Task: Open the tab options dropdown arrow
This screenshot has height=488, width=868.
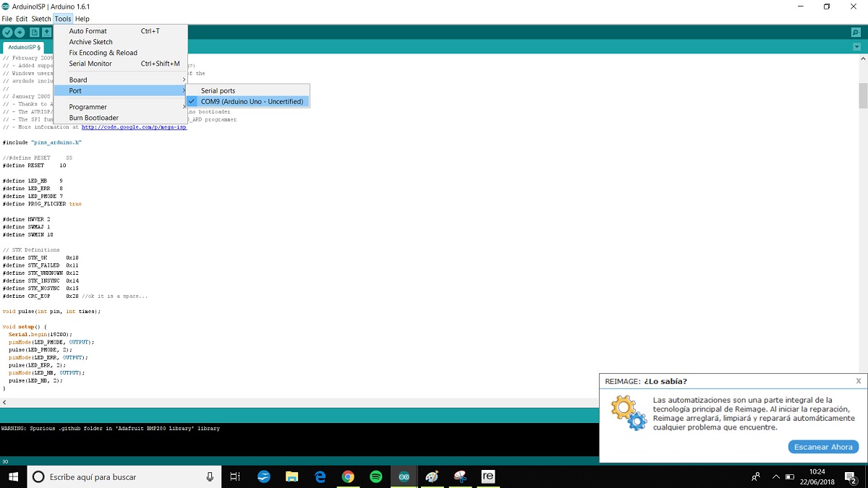Action: (856, 47)
